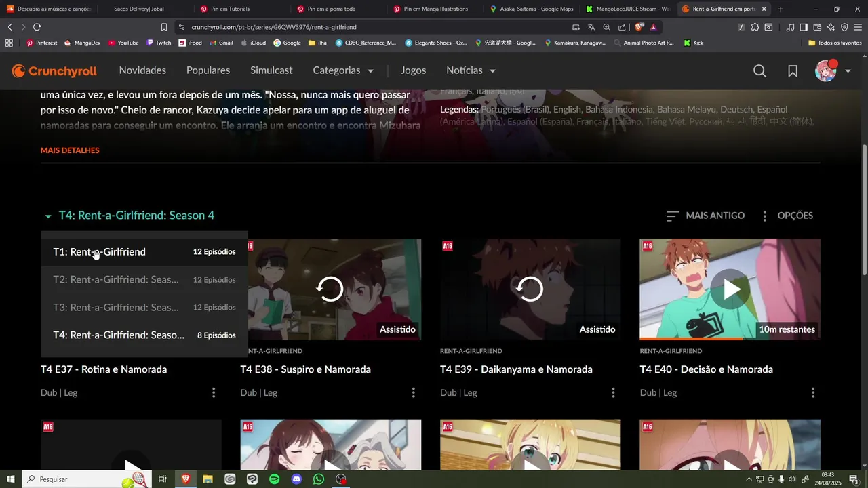This screenshot has height=488, width=868.
Task: Reload the page with refresh icon
Action: point(37,27)
